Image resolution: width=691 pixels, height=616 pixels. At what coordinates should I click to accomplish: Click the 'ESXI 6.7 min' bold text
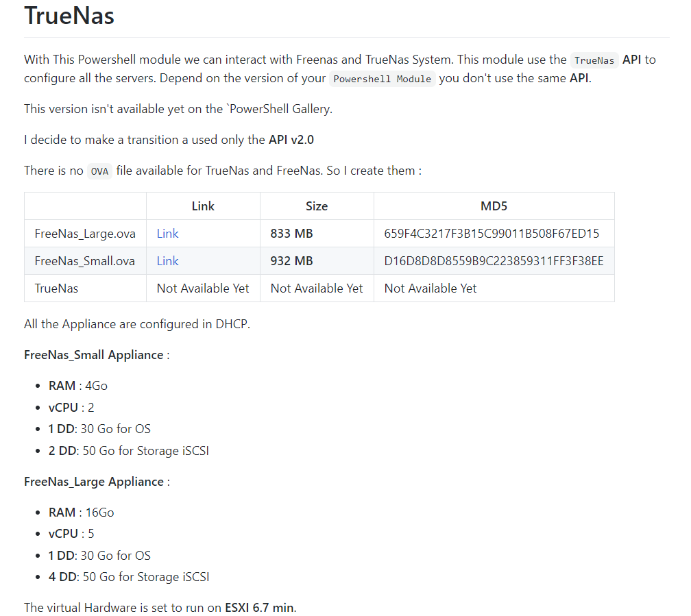coord(259,608)
